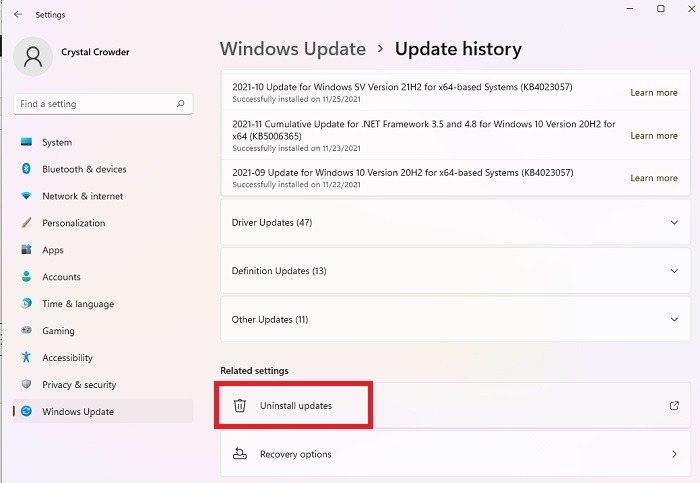Open Bluetooth & devices settings
The image size is (700, 483).
click(x=103, y=169)
